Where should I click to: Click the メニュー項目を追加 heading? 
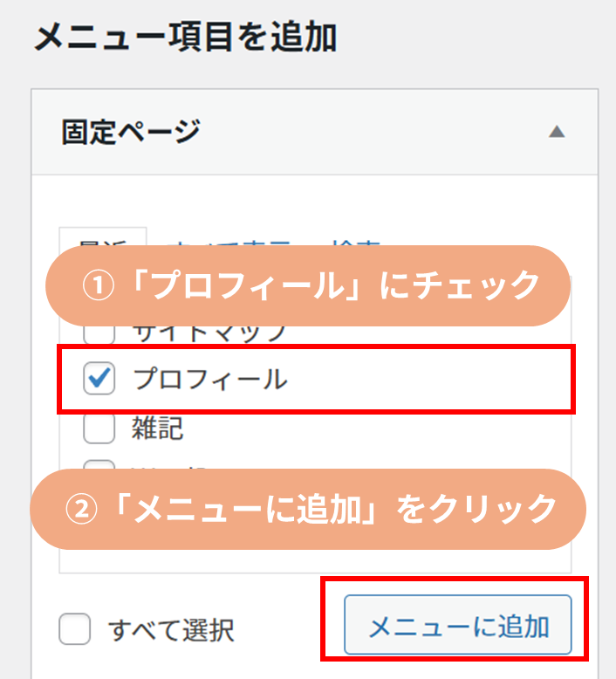(185, 38)
